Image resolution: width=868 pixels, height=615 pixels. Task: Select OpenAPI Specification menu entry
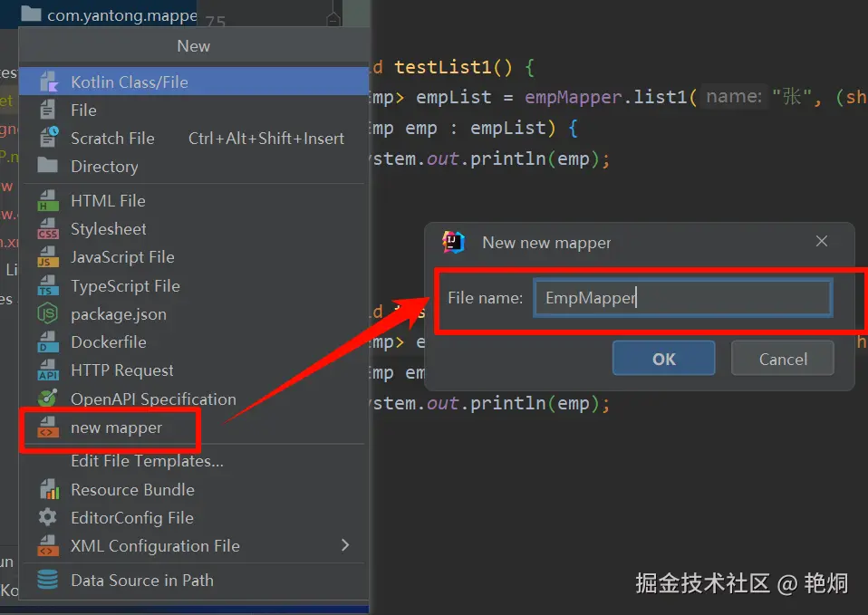194,399
